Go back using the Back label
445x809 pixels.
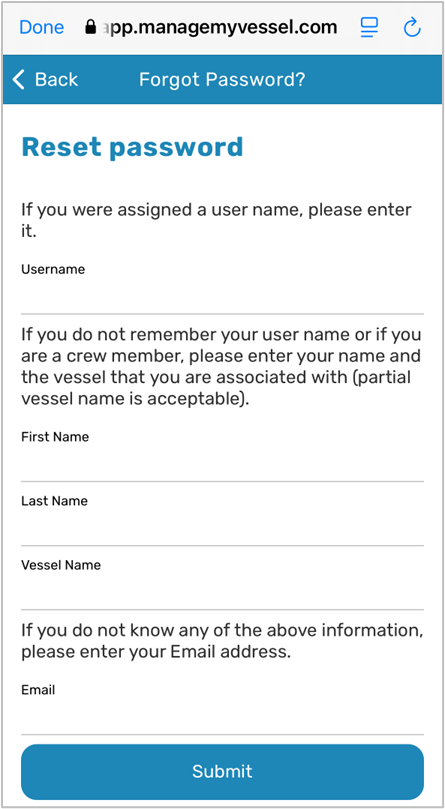[x=56, y=79]
